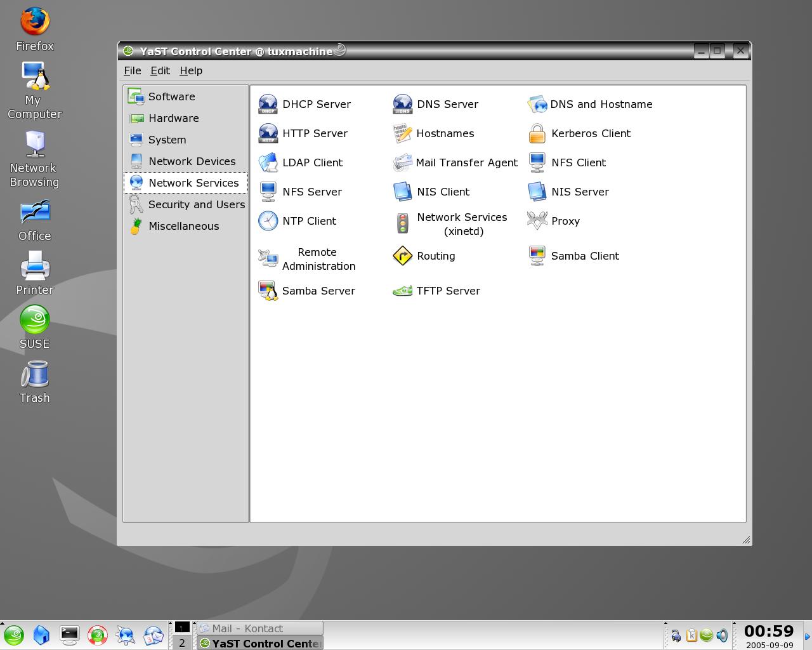
Task: Open the Proxy module icon
Action: click(537, 221)
